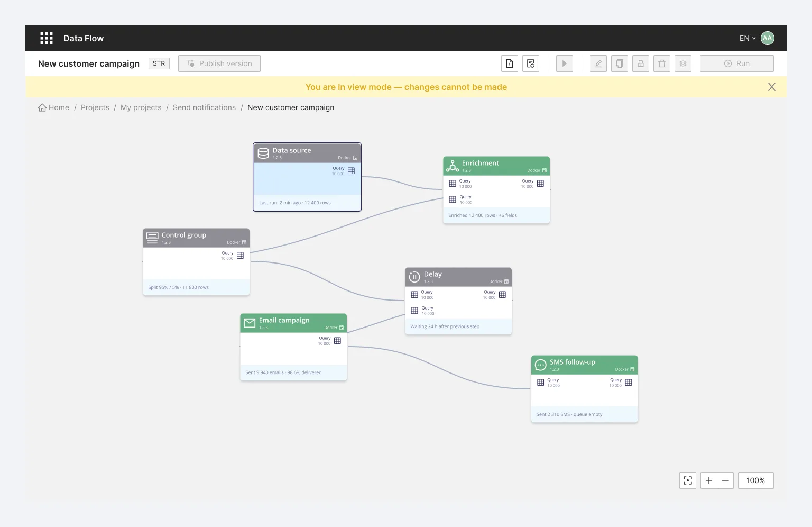
Task: Click the Enrichment network icon
Action: point(453,166)
